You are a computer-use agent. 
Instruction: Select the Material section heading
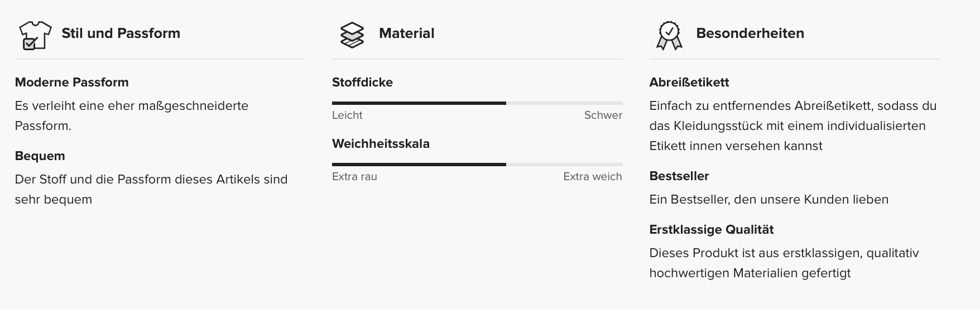[406, 33]
